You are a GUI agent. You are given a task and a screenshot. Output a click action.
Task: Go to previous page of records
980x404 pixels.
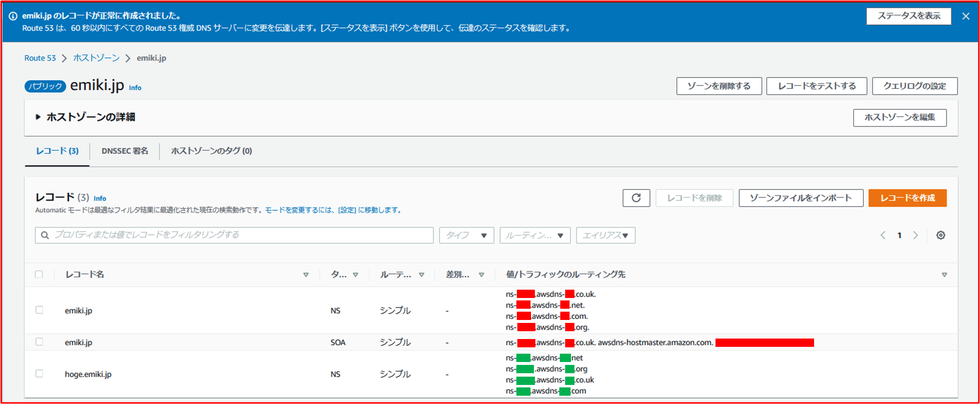pyautogui.click(x=883, y=235)
